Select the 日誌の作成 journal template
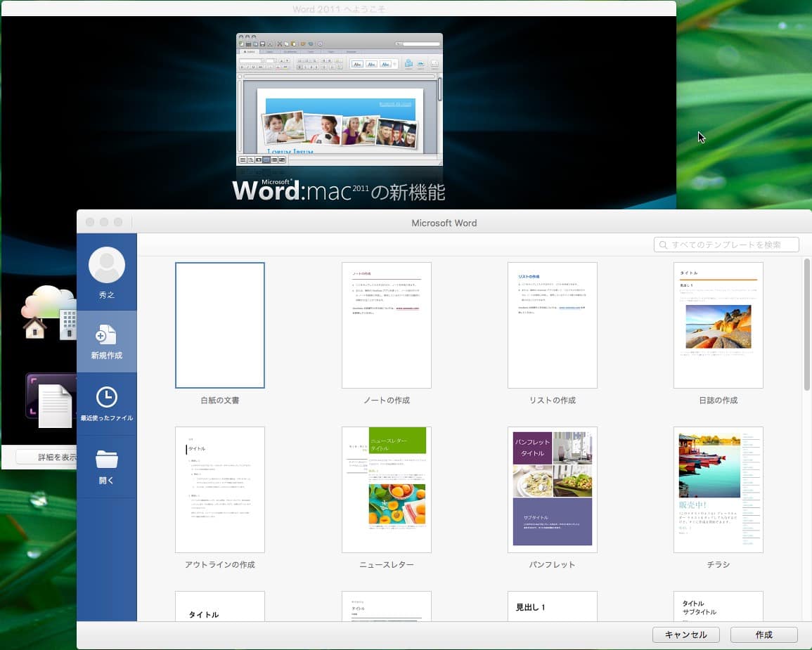 [718, 325]
